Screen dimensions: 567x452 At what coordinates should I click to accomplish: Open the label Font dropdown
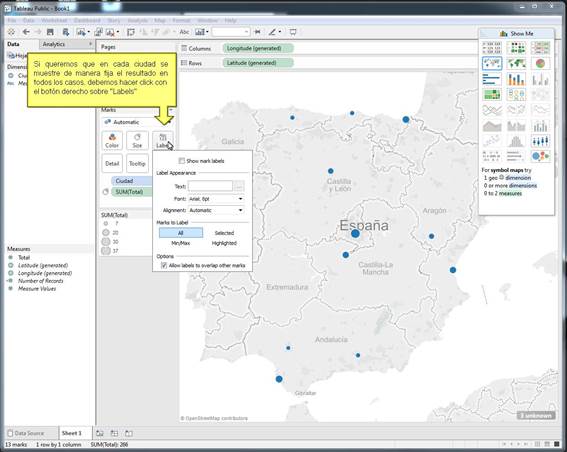216,199
